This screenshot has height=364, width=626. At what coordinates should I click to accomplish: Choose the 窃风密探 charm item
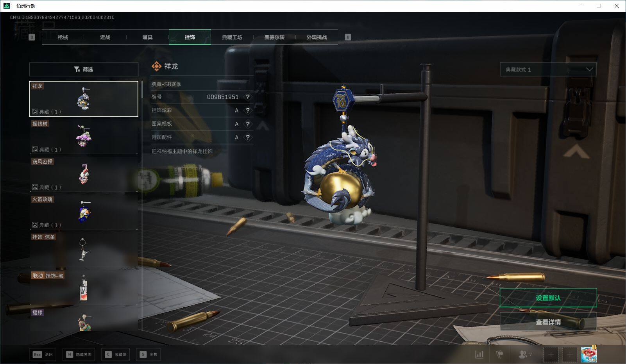pyautogui.click(x=84, y=174)
